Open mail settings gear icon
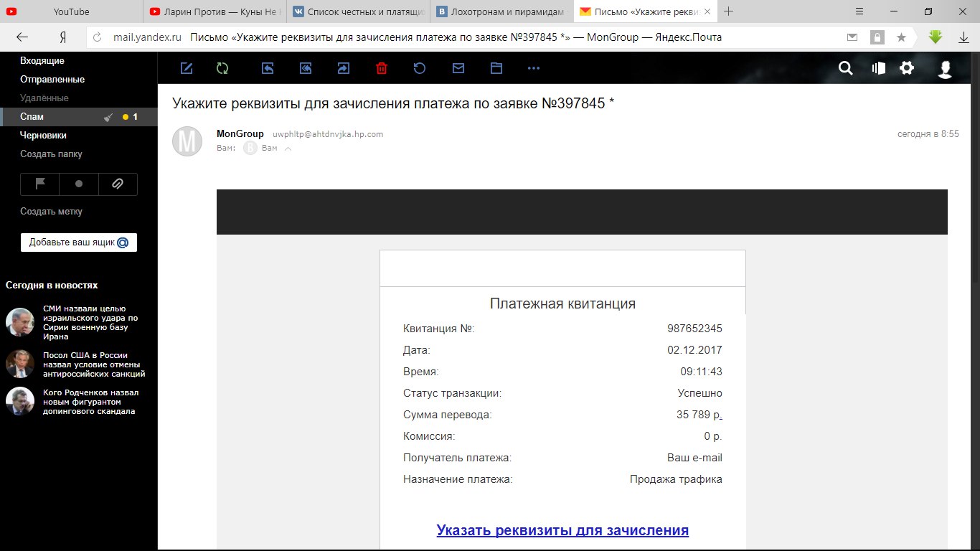The height and width of the screenshot is (551, 980). [907, 68]
